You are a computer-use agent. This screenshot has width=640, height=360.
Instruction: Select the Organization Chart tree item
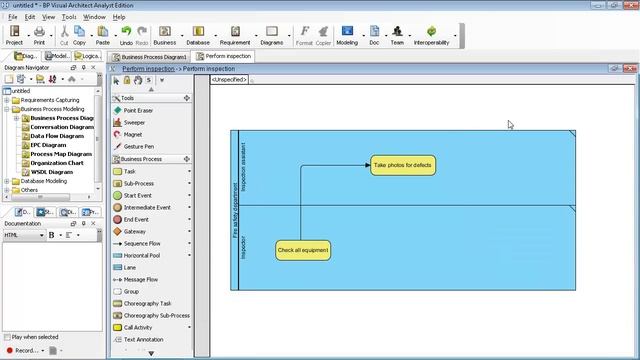pos(57,163)
